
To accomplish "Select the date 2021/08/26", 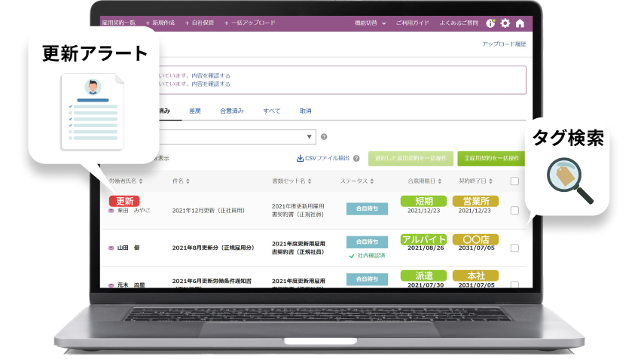I will click(426, 248).
